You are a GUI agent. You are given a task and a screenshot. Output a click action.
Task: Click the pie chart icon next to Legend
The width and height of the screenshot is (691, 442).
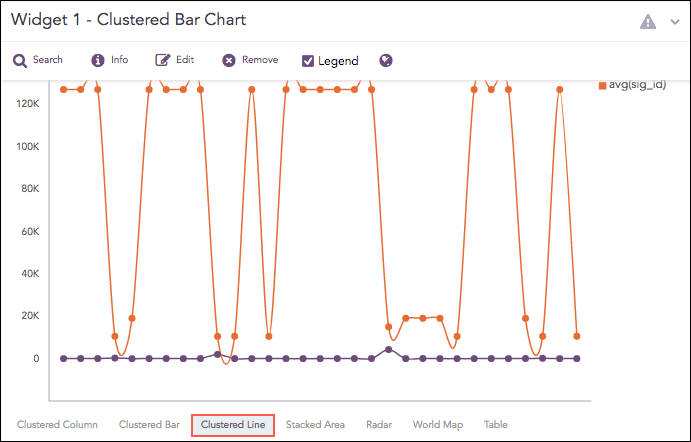(x=385, y=60)
